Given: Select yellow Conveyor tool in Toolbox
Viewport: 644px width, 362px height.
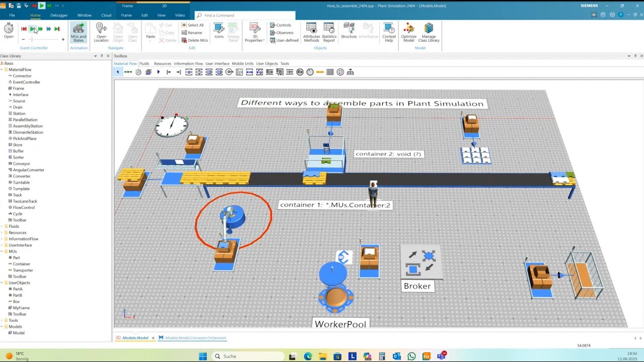Looking at the screenshot, I should point(320,72).
